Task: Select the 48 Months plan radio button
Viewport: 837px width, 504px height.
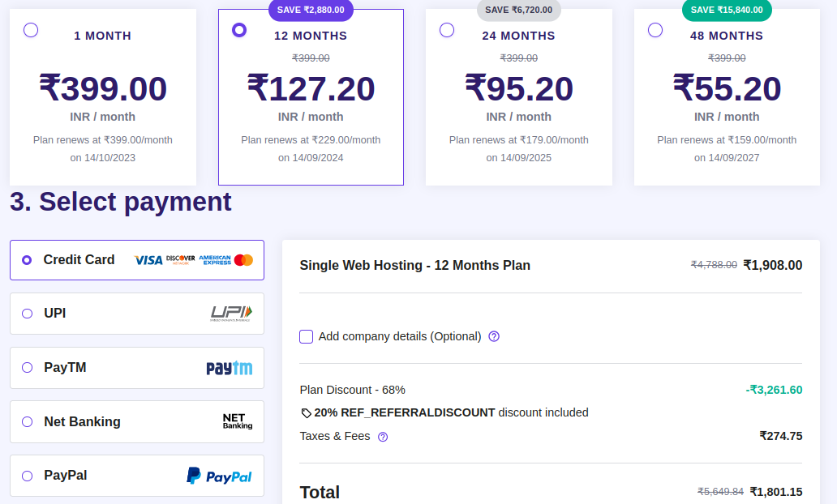Action: tap(655, 30)
